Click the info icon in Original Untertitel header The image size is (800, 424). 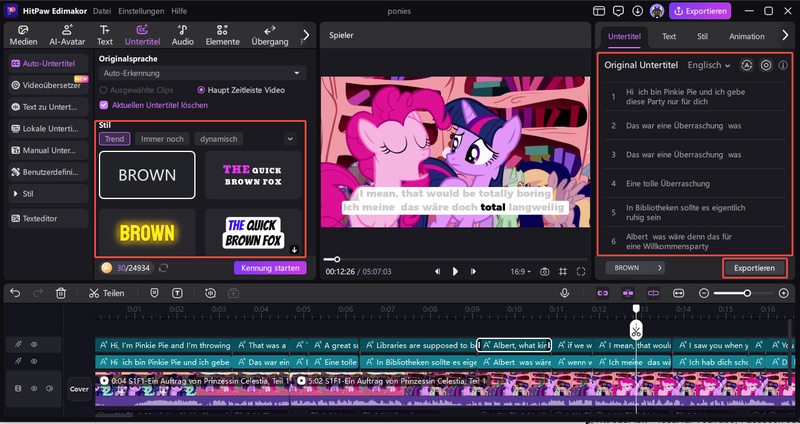pyautogui.click(x=783, y=65)
